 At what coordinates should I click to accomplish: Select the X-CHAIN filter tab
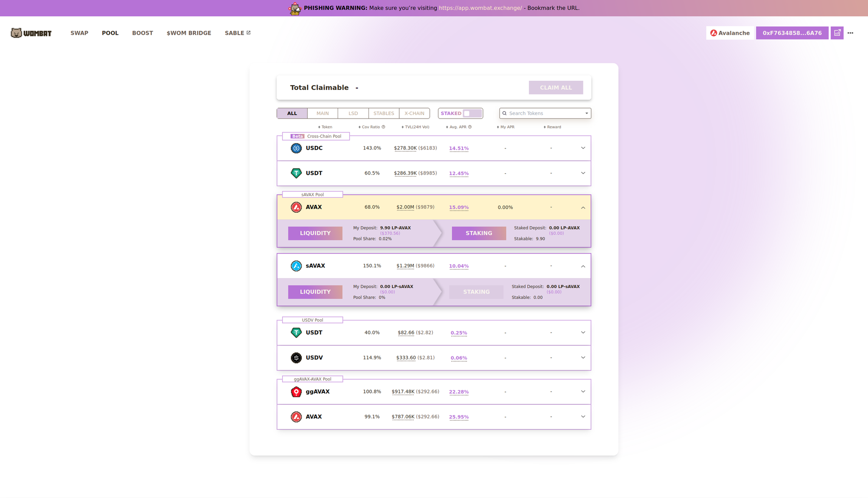[x=414, y=113]
